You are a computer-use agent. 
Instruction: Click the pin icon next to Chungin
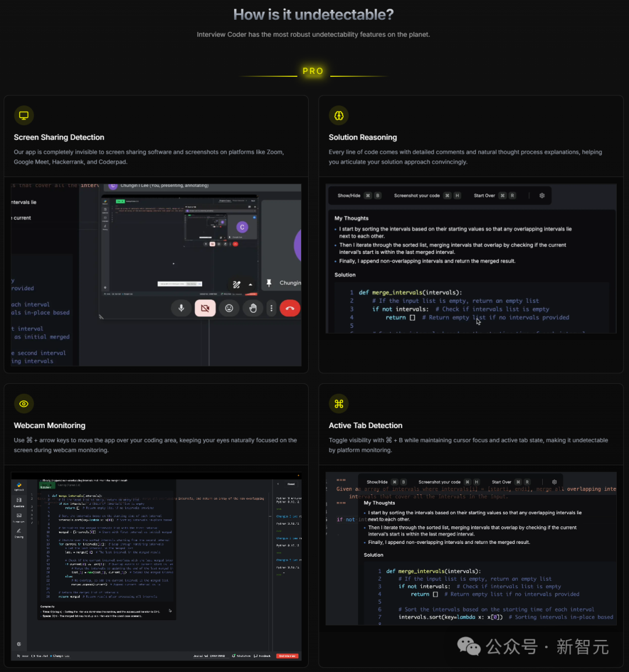pos(269,283)
